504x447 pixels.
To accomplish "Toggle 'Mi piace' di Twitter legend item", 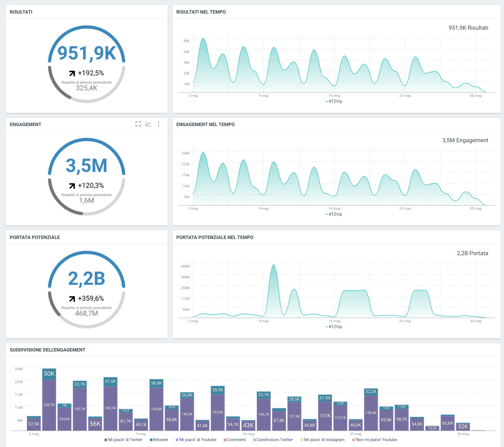I will (123, 440).
